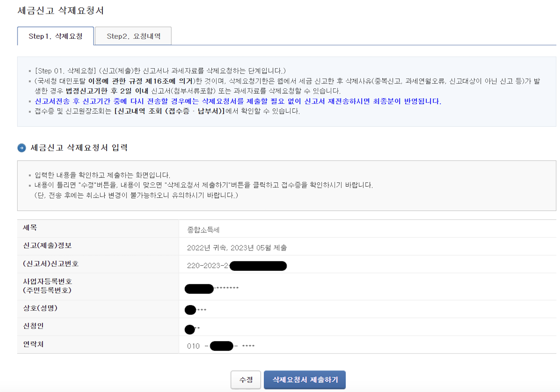The width and height of the screenshot is (560, 392).
Task: Click the bold 법정신고기한 후 2일 이내 text
Action: [x=107, y=91]
